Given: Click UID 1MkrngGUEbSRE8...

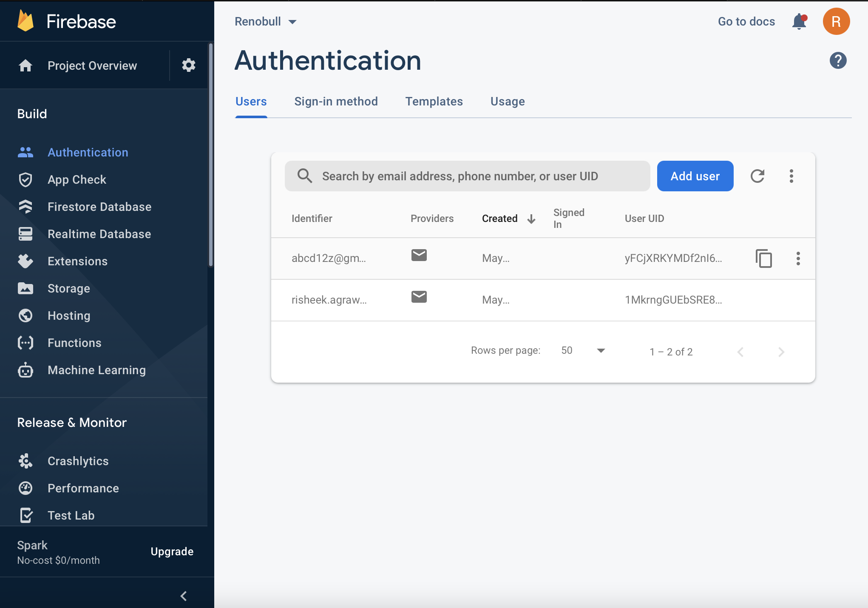Looking at the screenshot, I should (x=673, y=300).
